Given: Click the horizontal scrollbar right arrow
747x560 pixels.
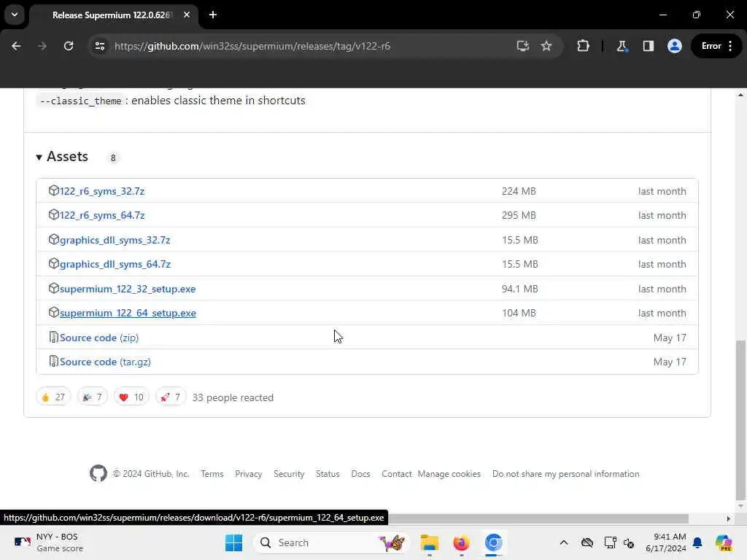Looking at the screenshot, I should 729,518.
